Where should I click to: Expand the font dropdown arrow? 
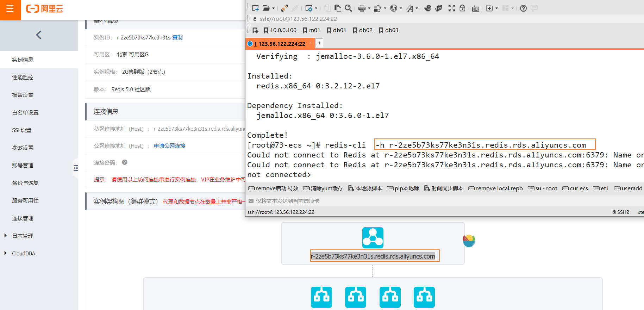(417, 8)
